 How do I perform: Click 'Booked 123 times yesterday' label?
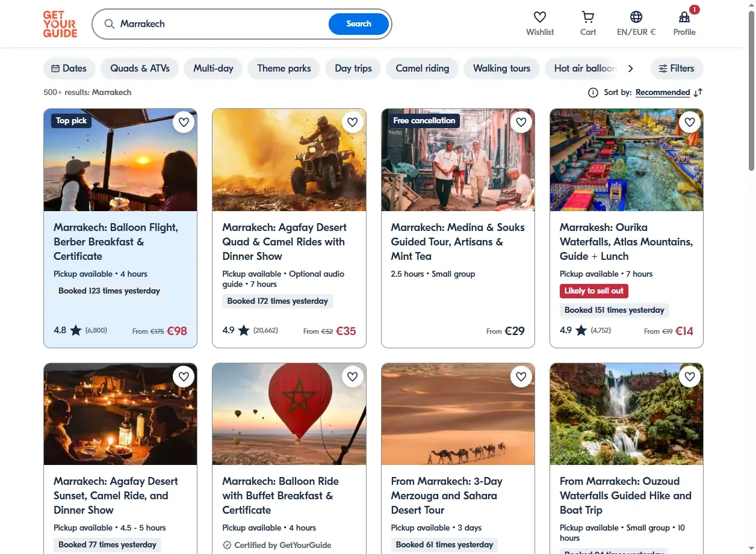click(110, 291)
